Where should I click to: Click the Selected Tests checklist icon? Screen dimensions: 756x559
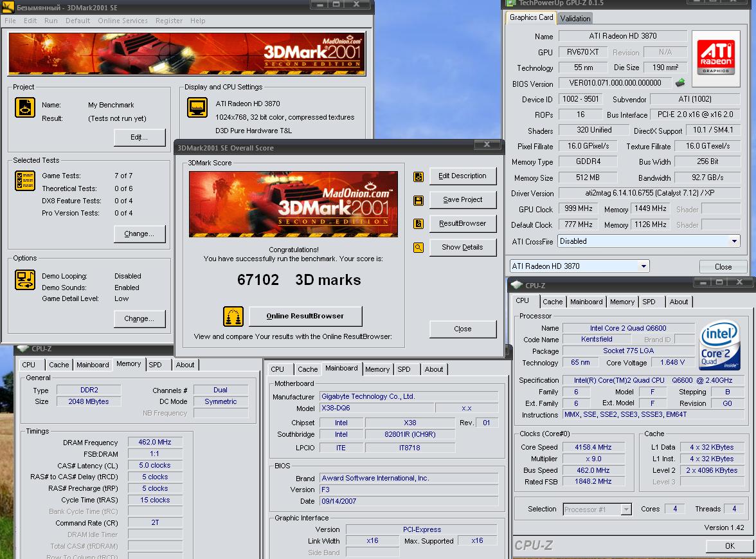tap(24, 181)
